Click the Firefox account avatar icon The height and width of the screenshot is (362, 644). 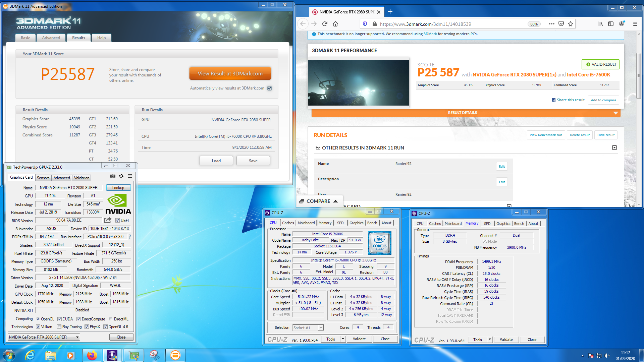pos(622,24)
